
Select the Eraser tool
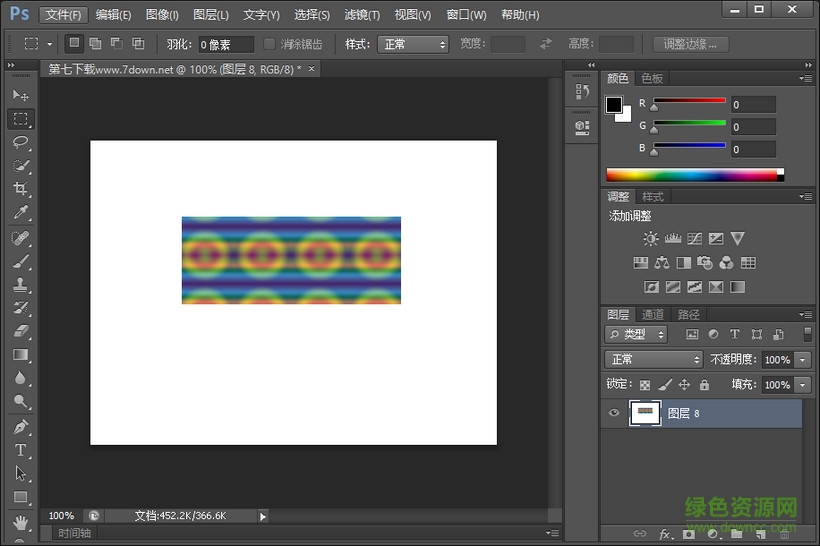point(20,331)
